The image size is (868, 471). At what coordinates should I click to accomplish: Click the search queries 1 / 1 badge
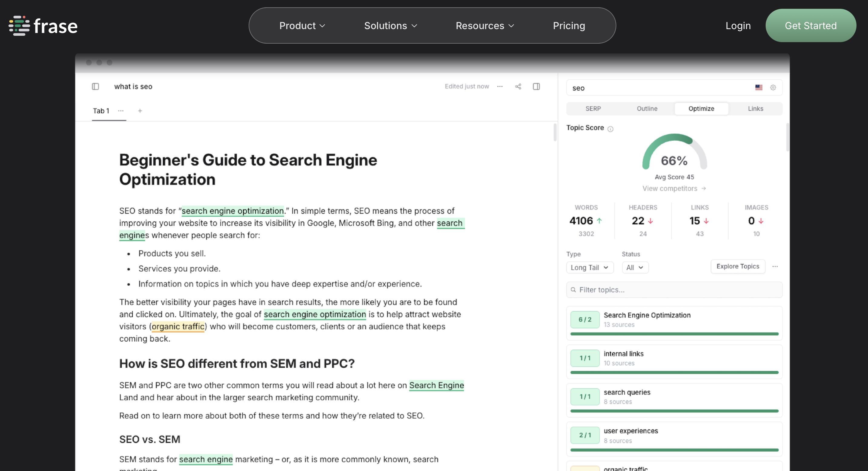pyautogui.click(x=585, y=396)
